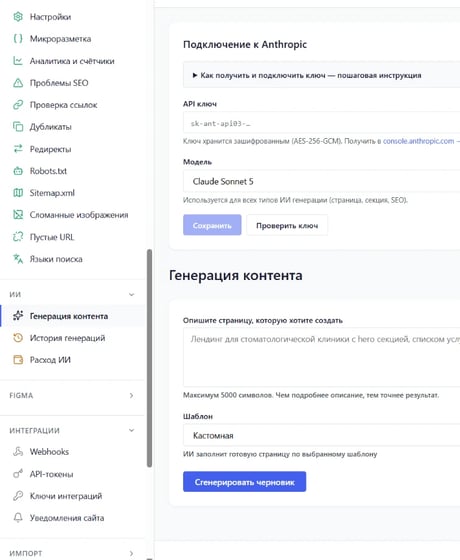
Task: Open Webhooks in the sidebar
Action: tap(72, 452)
